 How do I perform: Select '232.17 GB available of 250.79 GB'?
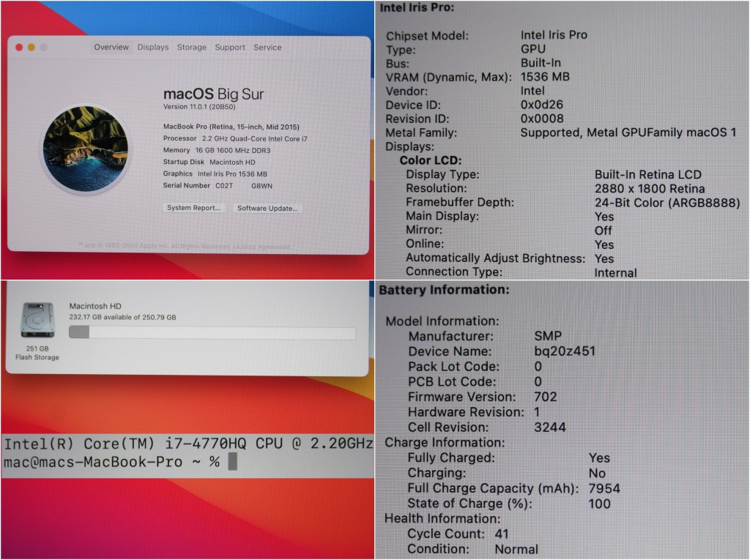coord(122,317)
